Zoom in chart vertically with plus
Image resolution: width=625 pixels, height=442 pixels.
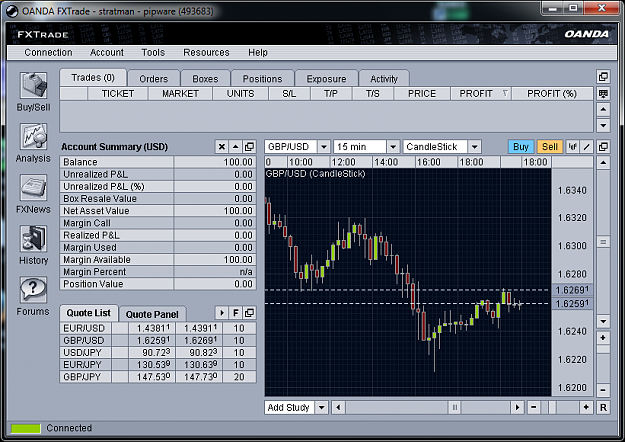coord(603,338)
